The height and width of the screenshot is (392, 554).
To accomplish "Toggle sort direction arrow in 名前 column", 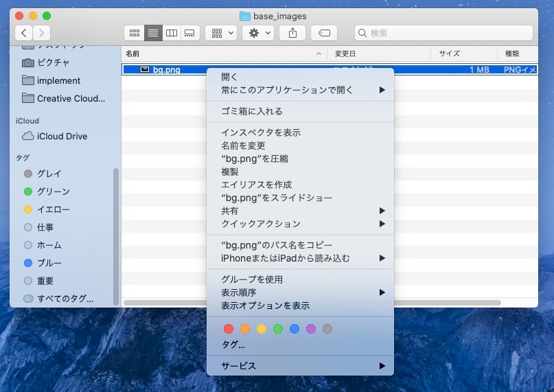I will coord(319,54).
